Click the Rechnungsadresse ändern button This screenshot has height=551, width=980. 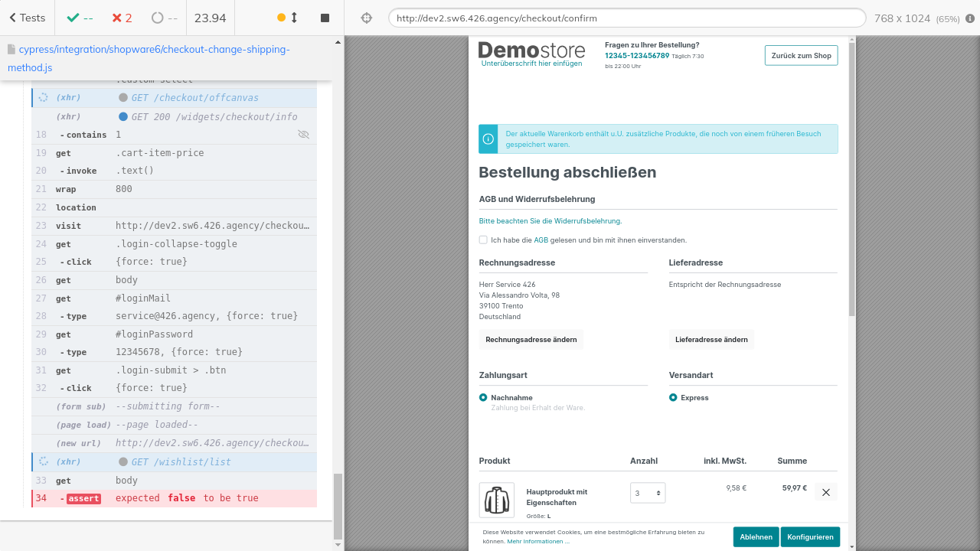tap(531, 339)
